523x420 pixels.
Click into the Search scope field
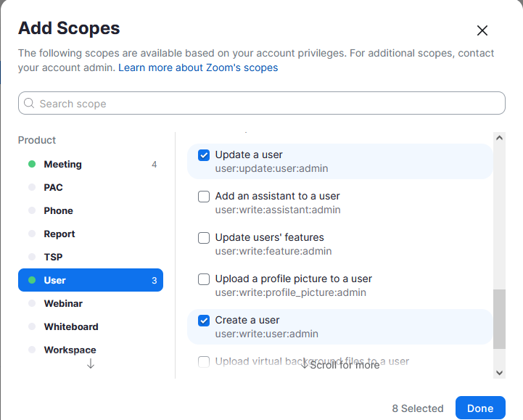click(x=262, y=103)
